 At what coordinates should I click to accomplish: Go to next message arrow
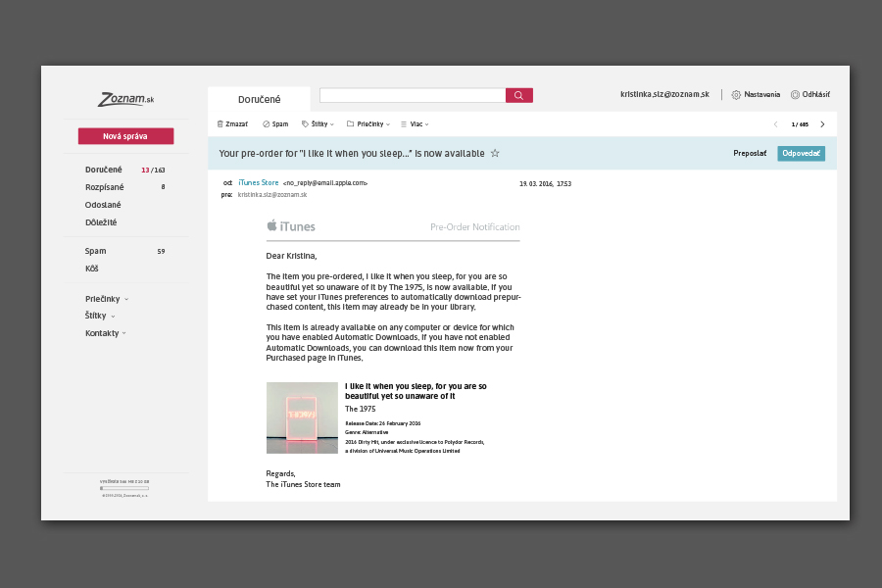pos(822,124)
